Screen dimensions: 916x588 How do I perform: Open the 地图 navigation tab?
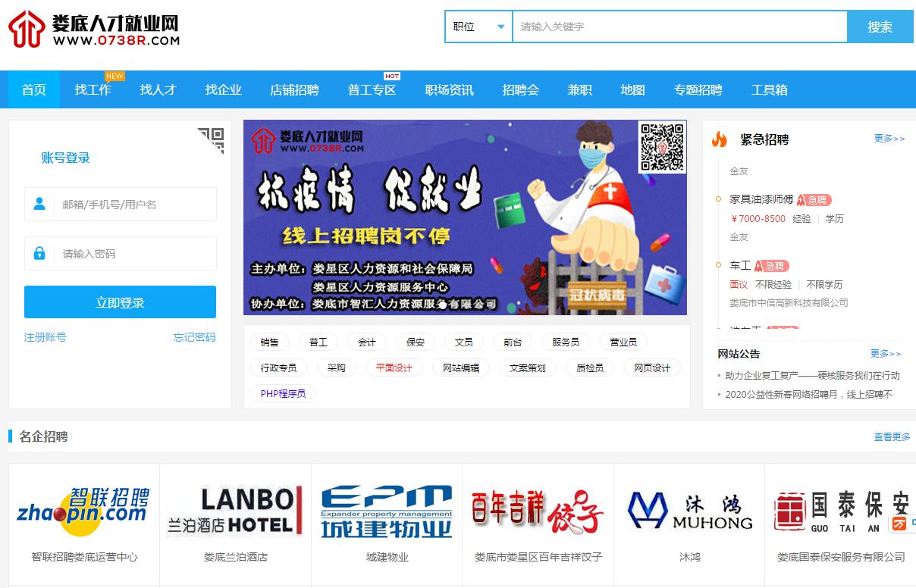[632, 89]
